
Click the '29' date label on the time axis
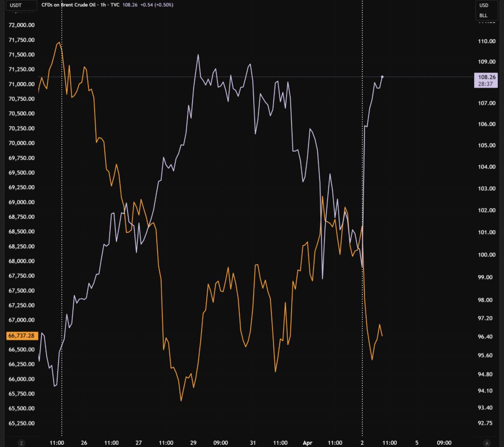click(193, 443)
